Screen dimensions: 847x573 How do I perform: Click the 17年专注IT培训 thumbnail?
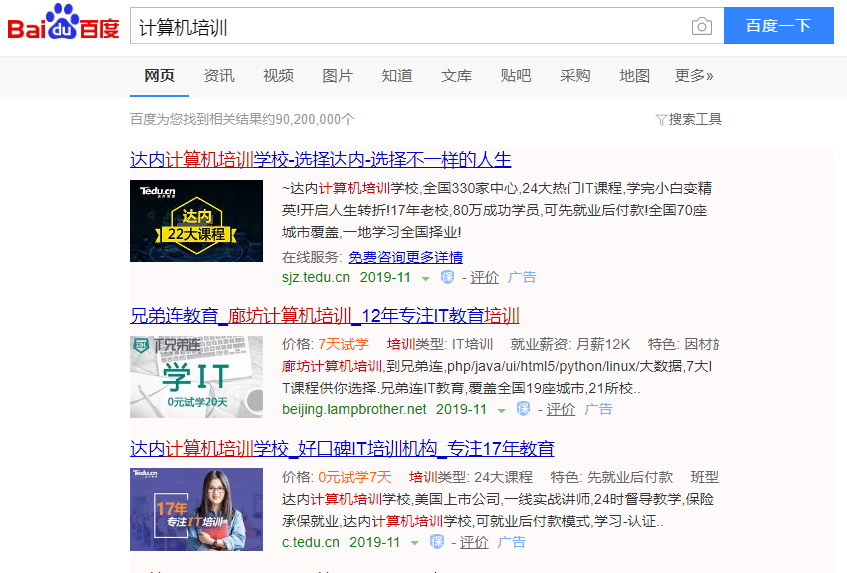tap(197, 509)
